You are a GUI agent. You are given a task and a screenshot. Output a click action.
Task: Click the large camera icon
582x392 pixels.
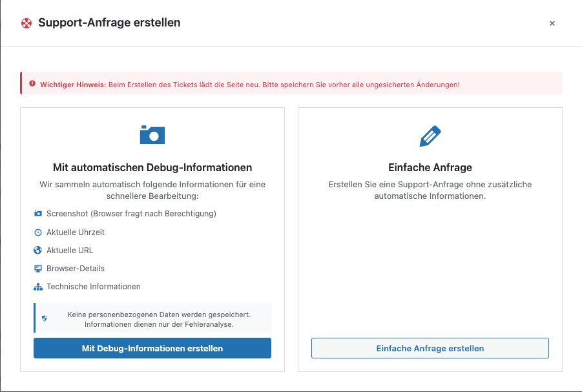(x=152, y=134)
